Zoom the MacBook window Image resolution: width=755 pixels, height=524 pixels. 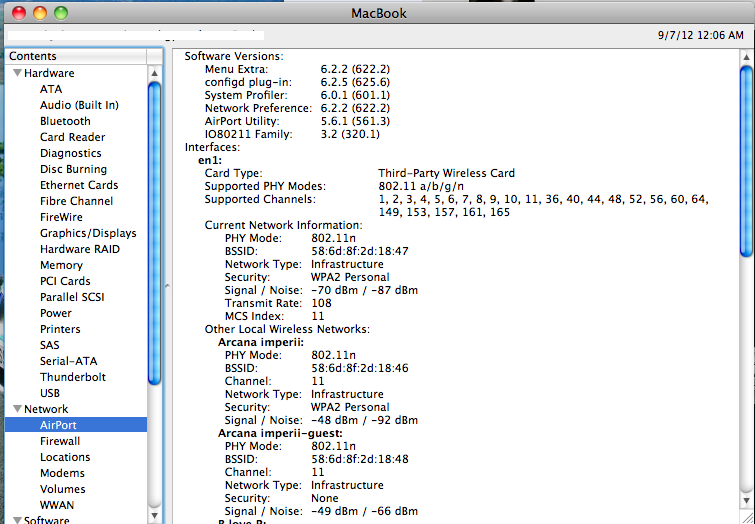tap(61, 13)
